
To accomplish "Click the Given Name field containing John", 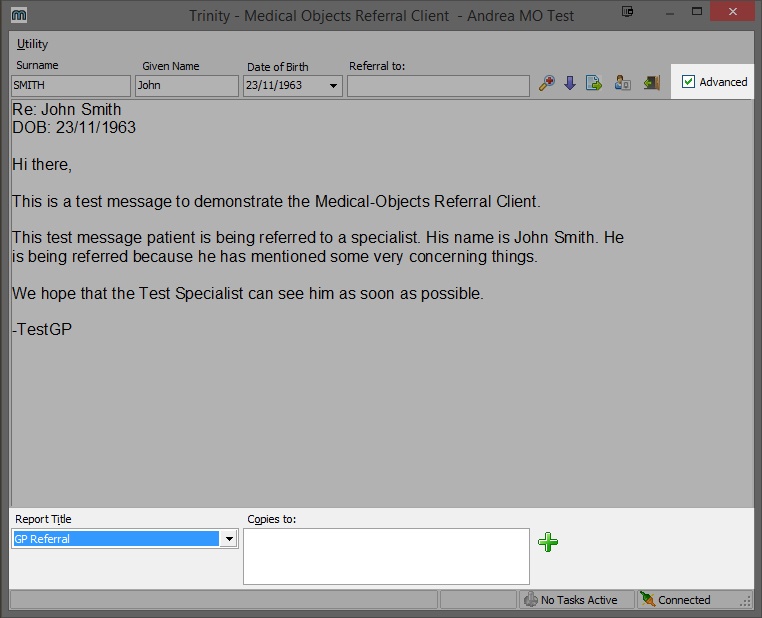I will [x=187, y=86].
